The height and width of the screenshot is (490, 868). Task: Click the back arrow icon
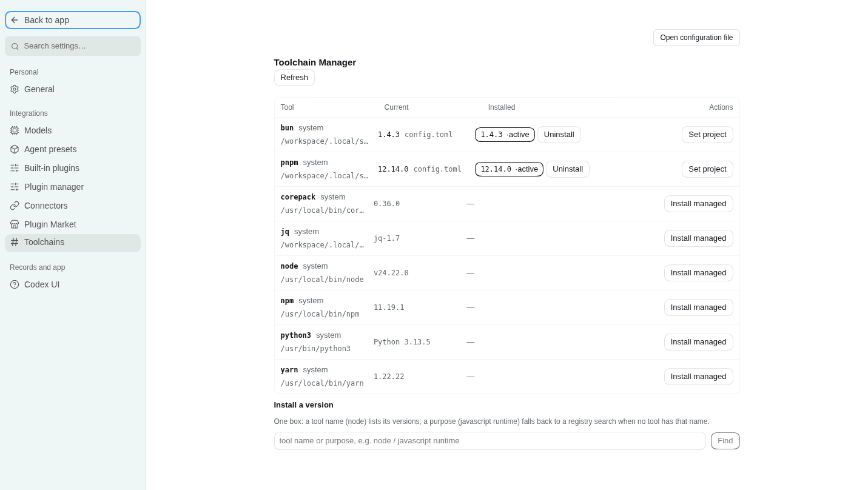(x=15, y=20)
